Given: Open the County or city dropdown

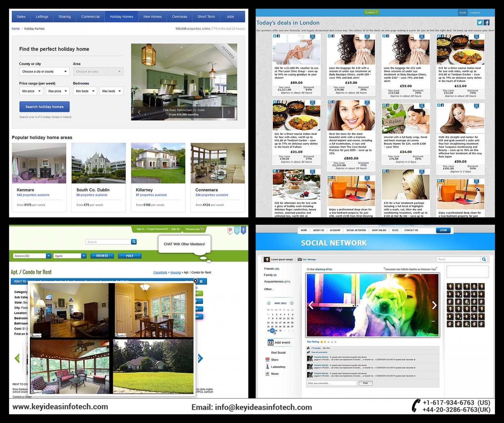Looking at the screenshot, I should 44,72.
